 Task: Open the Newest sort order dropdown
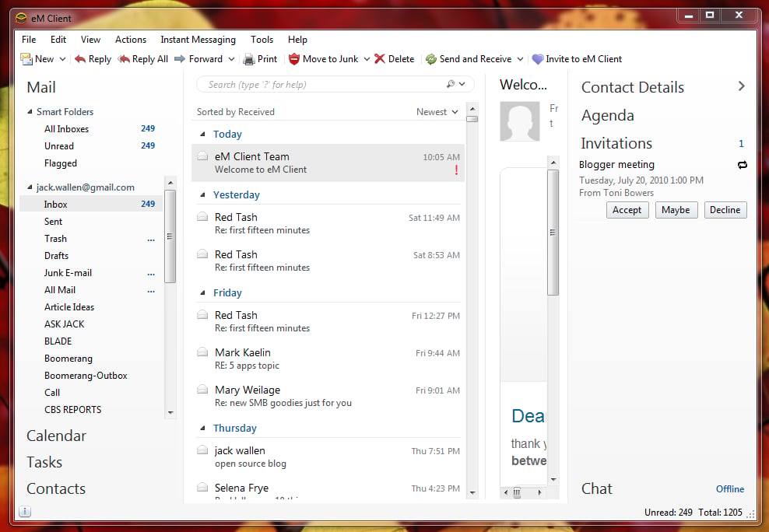click(437, 112)
